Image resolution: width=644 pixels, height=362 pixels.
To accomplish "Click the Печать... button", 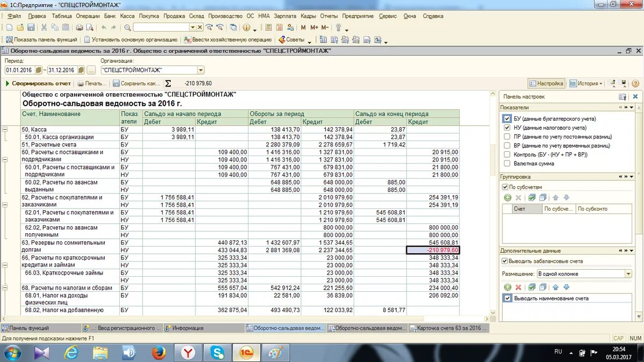I will (92, 84).
